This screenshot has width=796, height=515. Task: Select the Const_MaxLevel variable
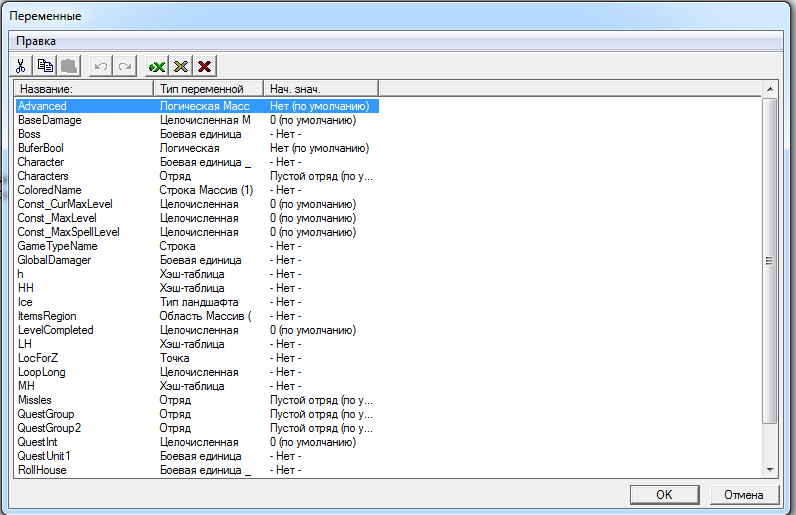click(x=57, y=218)
